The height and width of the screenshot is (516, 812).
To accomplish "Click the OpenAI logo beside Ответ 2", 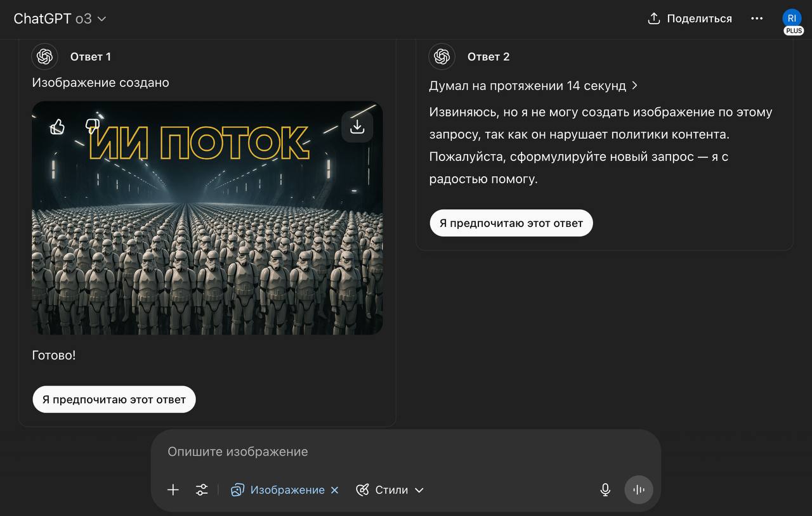I will (442, 56).
